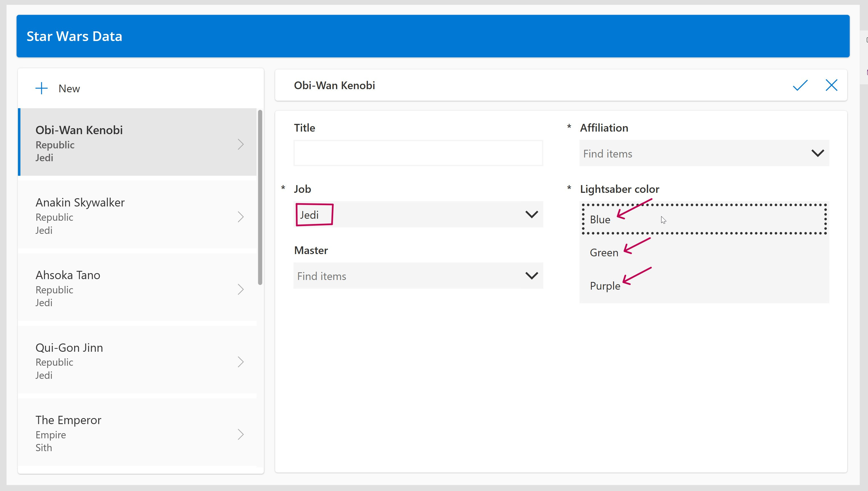
Task: Click the Find items text in Master
Action: coord(321,276)
